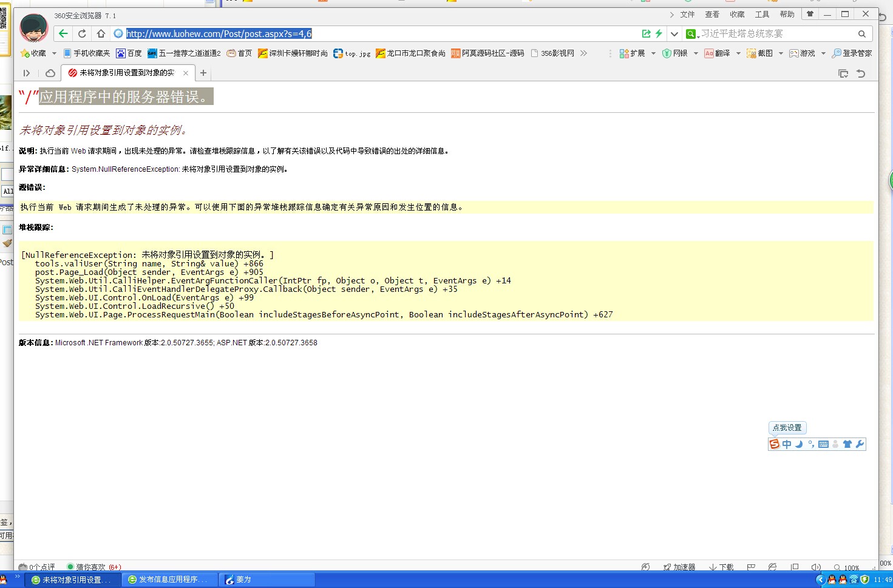
Task: Click 登录管家 login button
Action: (852, 53)
